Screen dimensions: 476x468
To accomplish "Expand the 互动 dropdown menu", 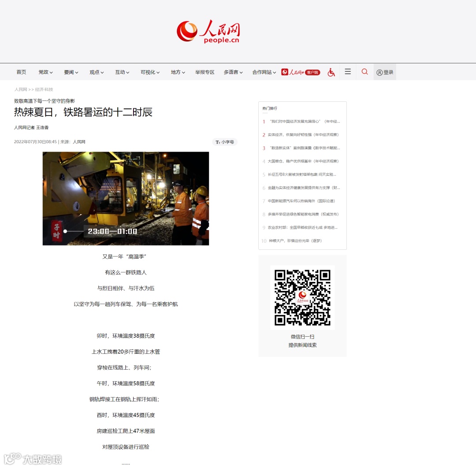I will coord(122,72).
